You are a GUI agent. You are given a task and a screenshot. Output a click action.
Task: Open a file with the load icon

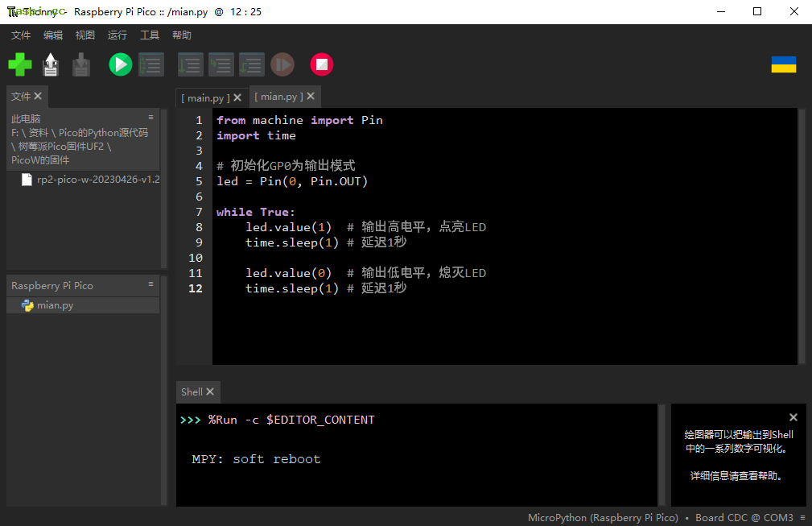tap(51, 64)
